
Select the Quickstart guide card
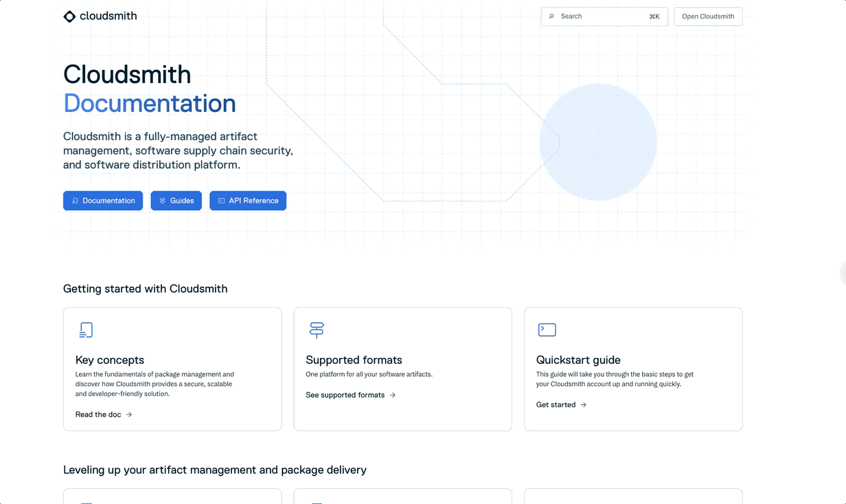[x=632, y=369]
